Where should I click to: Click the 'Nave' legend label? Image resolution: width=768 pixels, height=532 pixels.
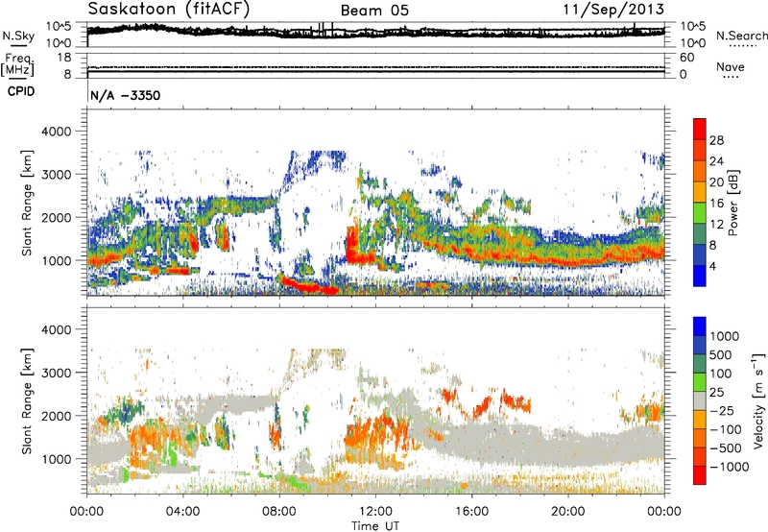[731, 66]
